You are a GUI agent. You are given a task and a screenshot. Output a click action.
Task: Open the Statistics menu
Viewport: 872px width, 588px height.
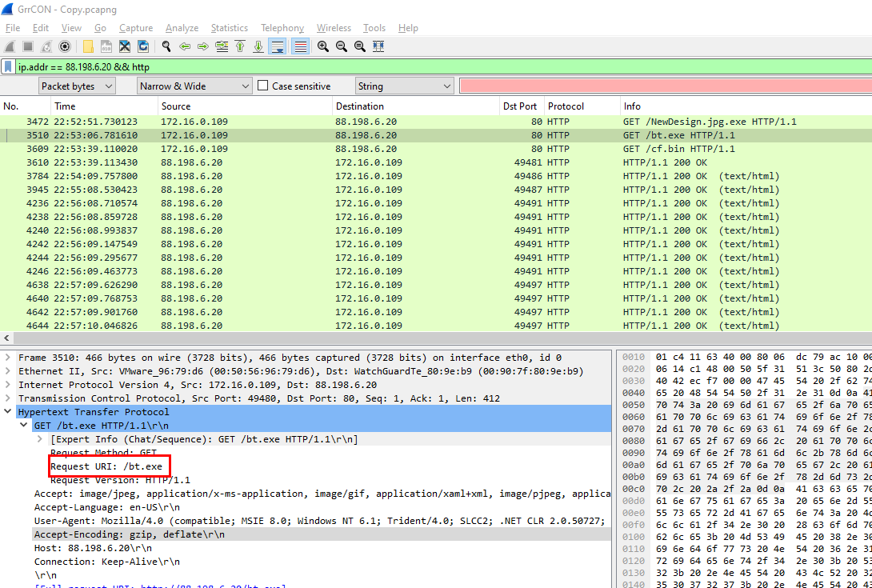click(229, 28)
